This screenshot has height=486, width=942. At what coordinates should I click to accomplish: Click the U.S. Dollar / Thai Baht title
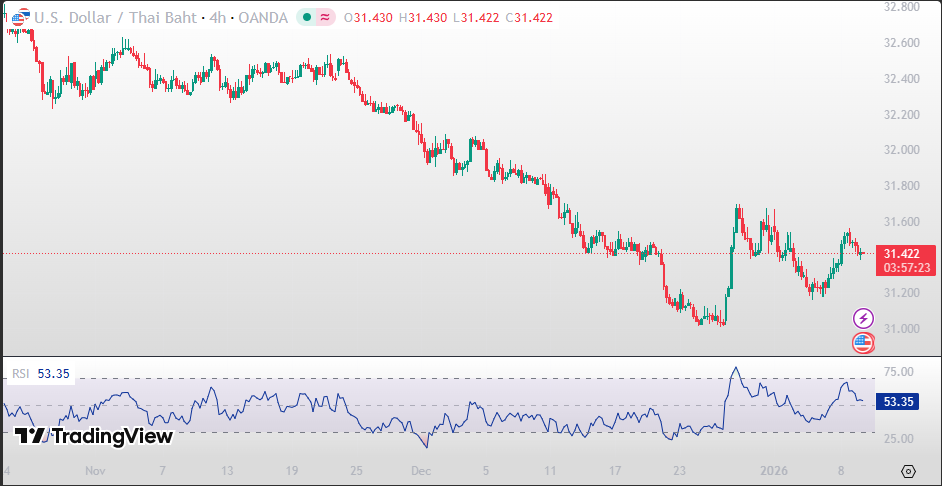[x=114, y=18]
